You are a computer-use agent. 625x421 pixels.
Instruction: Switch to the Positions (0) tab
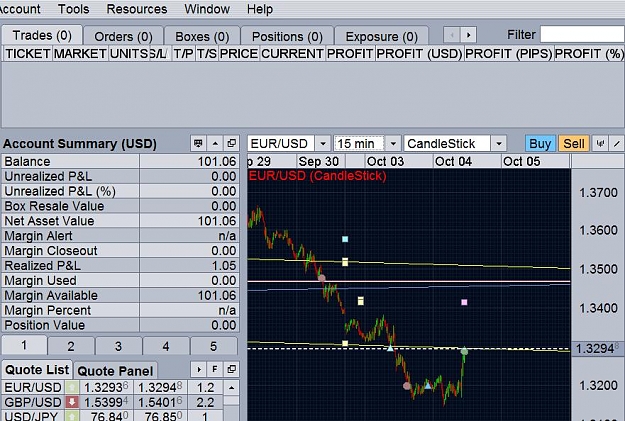(x=287, y=37)
